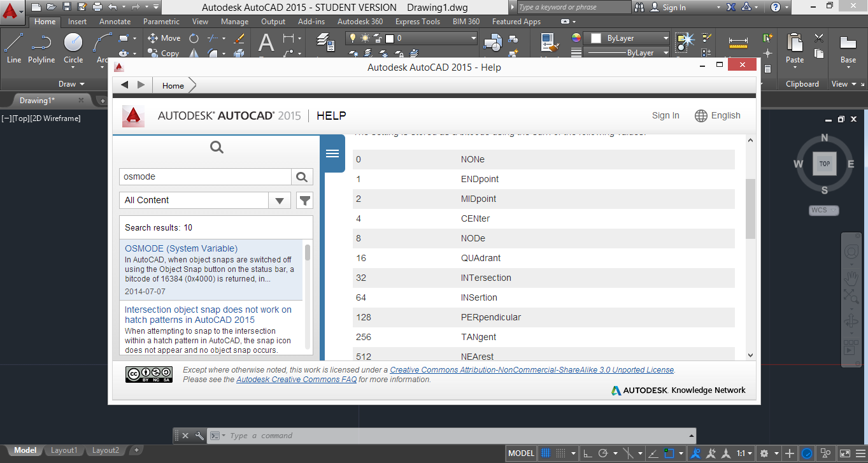Select the Circle drawing tool
The width and height of the screenshot is (868, 463).
click(x=73, y=48)
